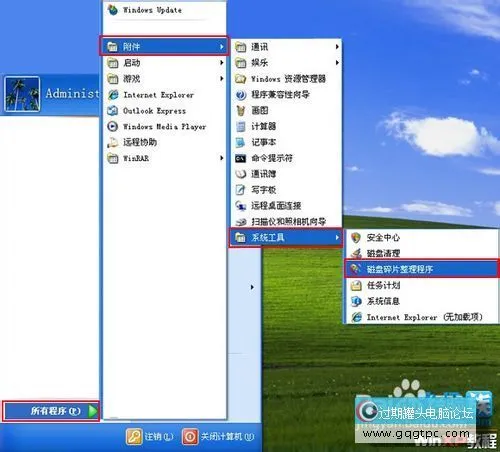Image resolution: width=500 pixels, height=452 pixels.
Task: Click the 关闭计算机 shut down button
Action: tap(218, 436)
